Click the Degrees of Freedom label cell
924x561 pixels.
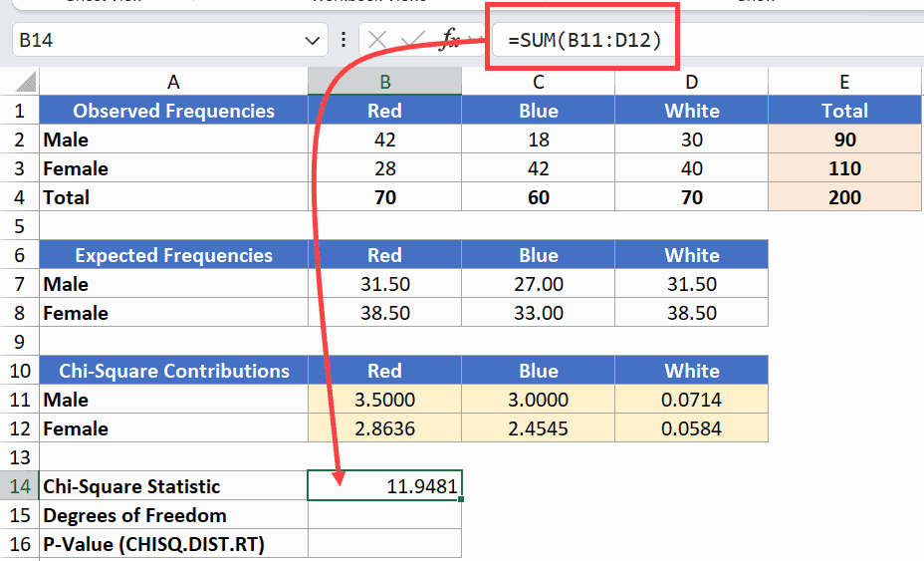pos(173,515)
